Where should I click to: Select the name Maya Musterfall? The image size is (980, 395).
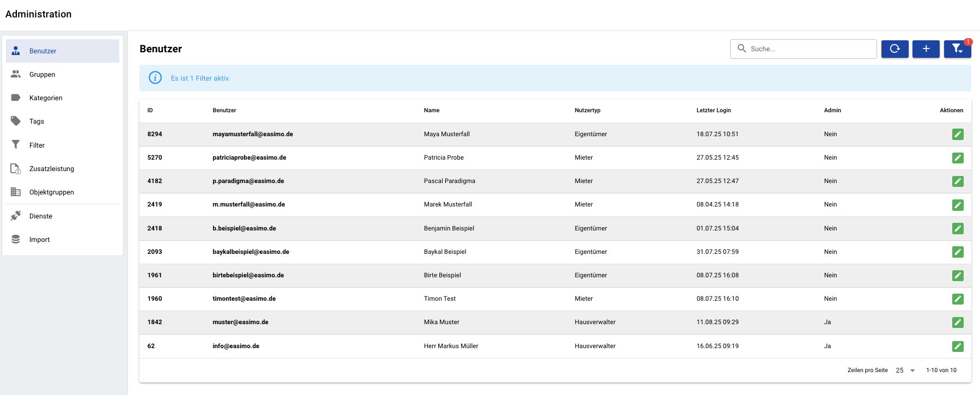447,134
